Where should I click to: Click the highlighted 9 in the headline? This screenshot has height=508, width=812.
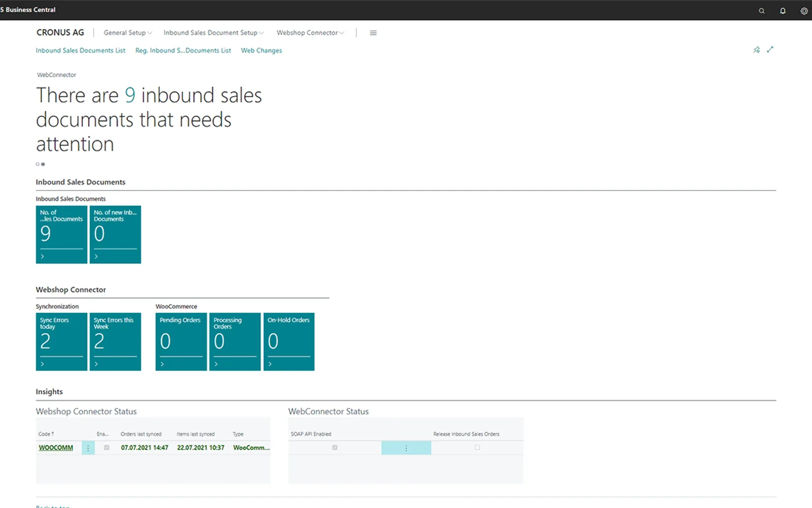130,96
